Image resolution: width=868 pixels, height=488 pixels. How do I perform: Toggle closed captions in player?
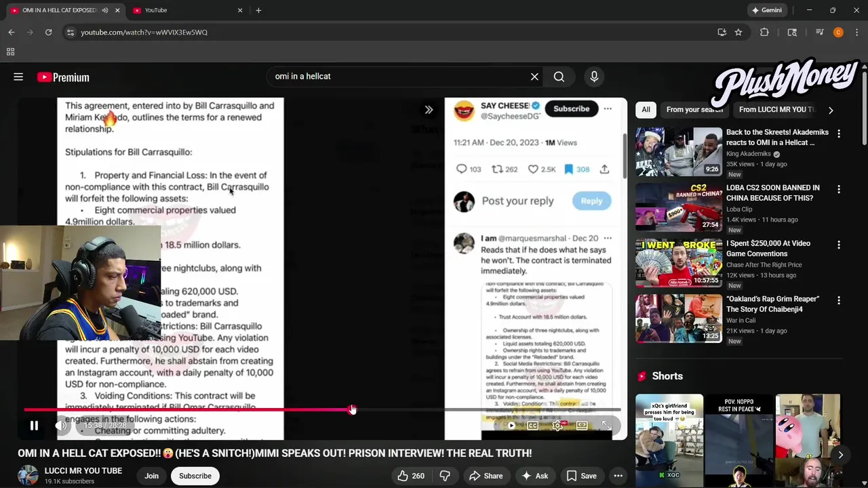click(533, 426)
